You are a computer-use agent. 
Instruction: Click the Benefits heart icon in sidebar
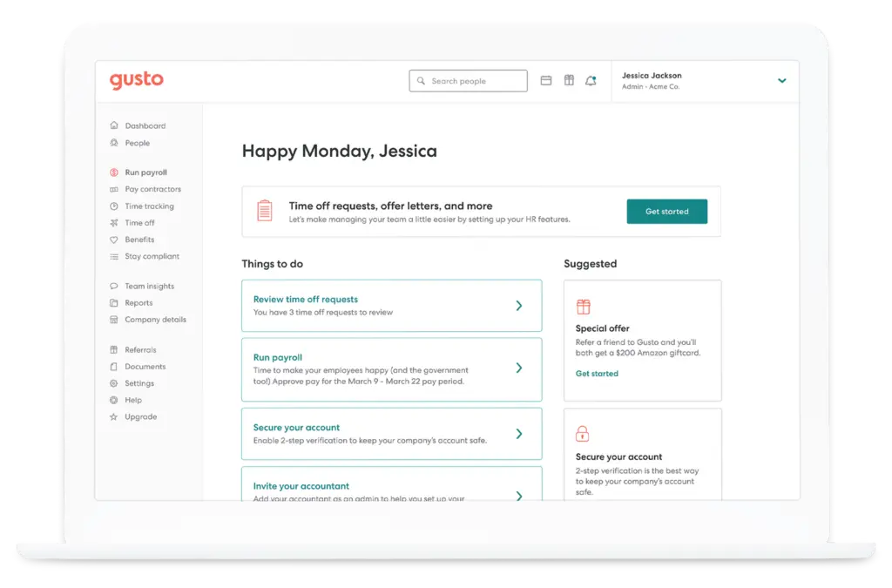point(114,240)
